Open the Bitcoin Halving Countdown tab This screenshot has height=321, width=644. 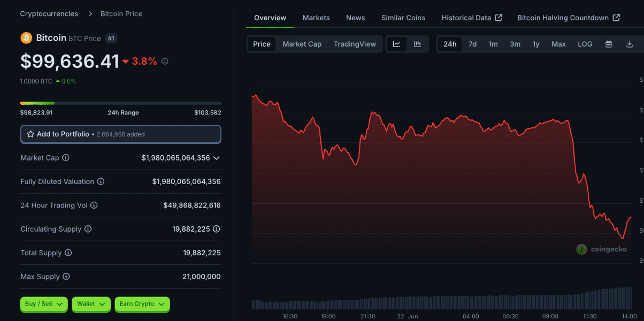(569, 18)
